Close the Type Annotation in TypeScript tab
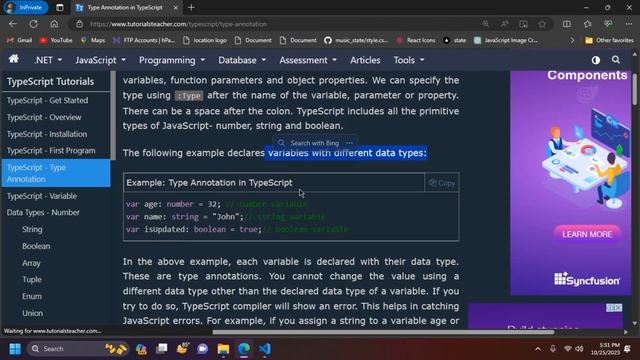This screenshot has height=360, width=640. 176,7
